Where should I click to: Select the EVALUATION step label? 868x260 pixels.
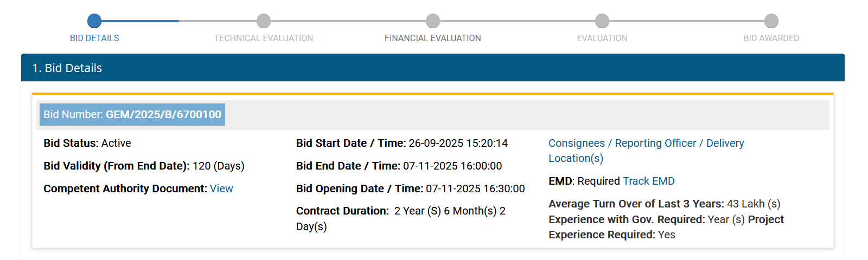coord(602,38)
